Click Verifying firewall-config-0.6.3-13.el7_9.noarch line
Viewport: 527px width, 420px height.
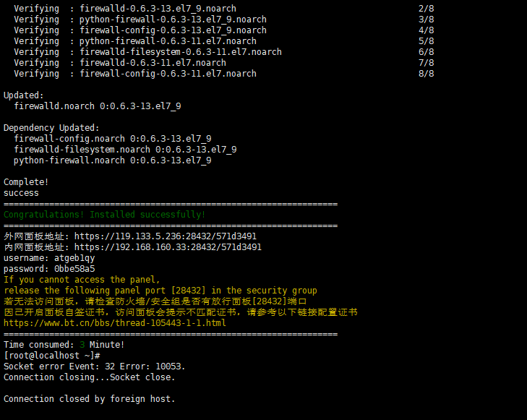point(140,30)
